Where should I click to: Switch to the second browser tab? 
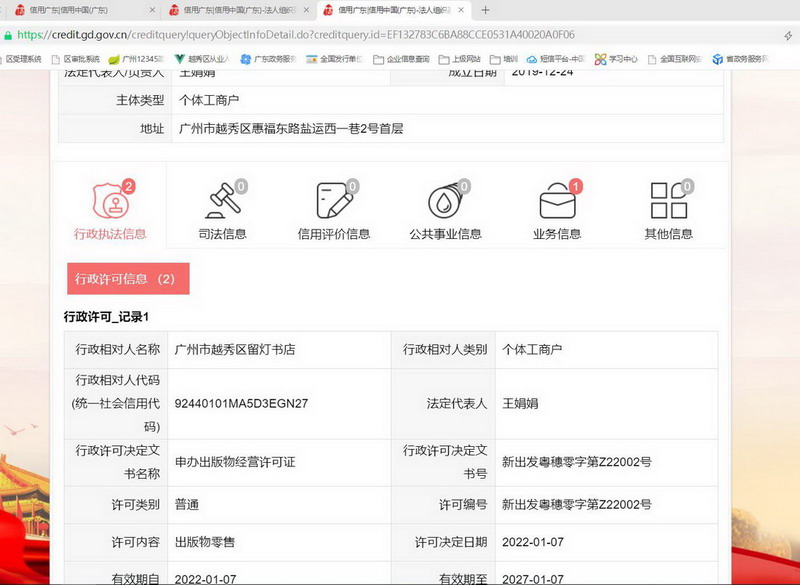pyautogui.click(x=235, y=10)
